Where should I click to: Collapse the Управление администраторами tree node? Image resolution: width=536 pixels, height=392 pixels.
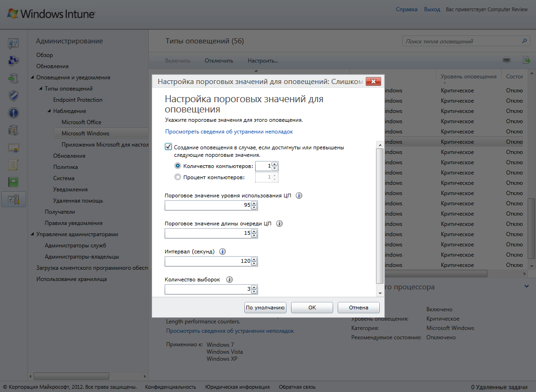pyautogui.click(x=33, y=234)
